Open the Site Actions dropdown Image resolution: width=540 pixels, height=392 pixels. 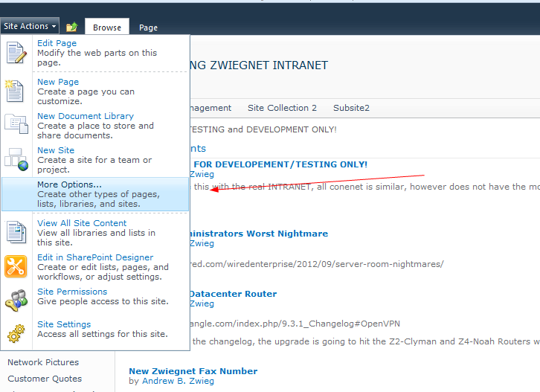(x=30, y=26)
